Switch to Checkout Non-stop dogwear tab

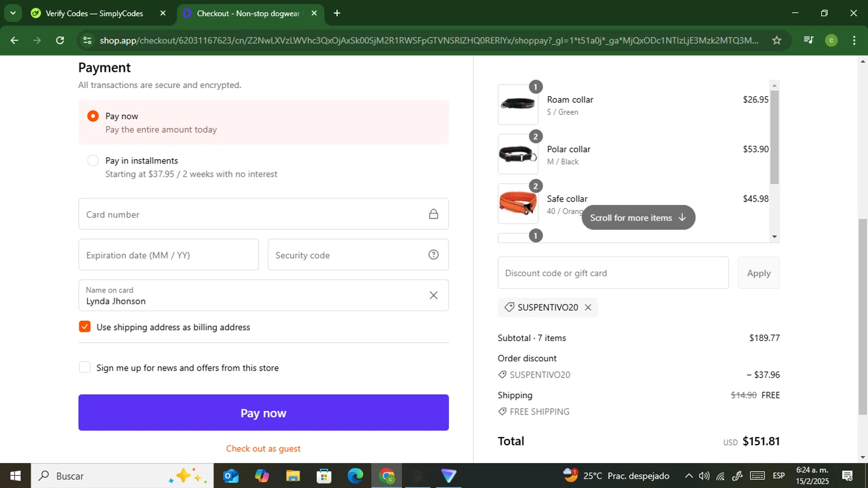248,13
